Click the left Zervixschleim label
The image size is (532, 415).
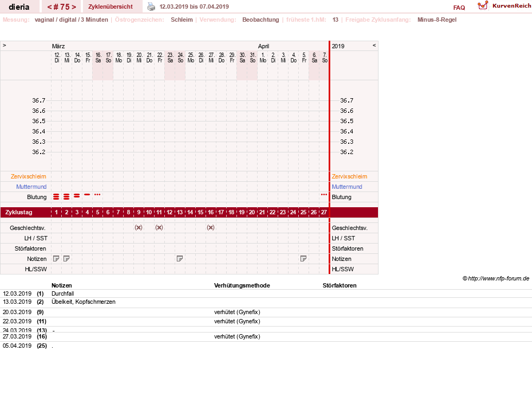[28, 176]
